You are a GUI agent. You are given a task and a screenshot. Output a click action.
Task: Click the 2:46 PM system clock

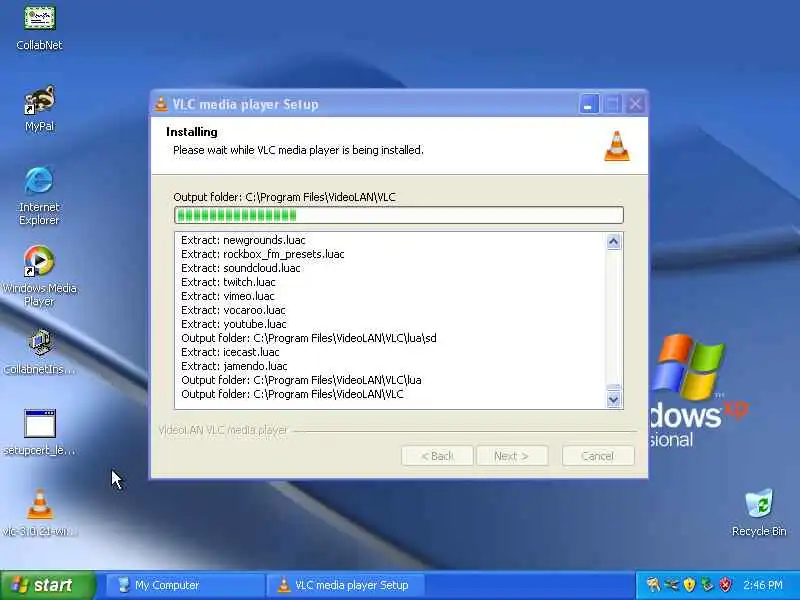pos(763,585)
